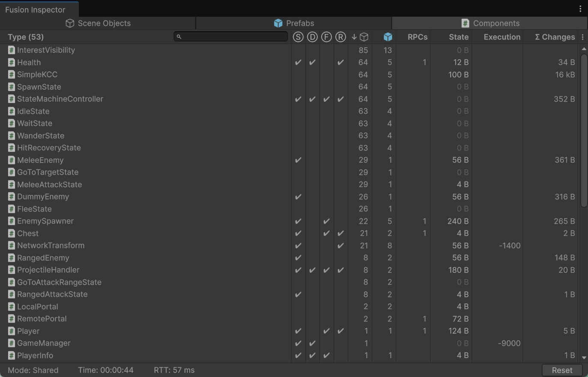Click Chest's checkmark in the R column
This screenshot has height=377, width=588.
point(340,233)
